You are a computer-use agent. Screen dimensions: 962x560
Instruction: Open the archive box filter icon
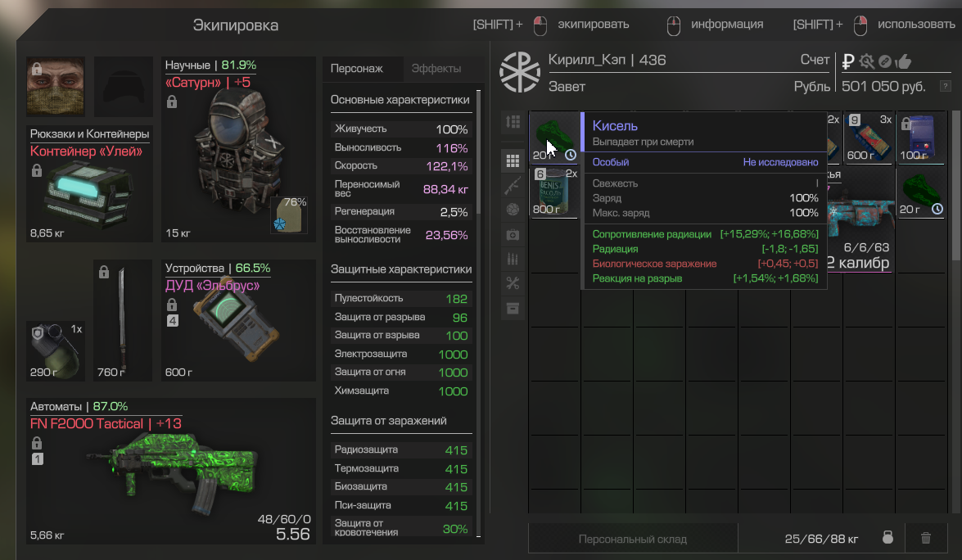tap(513, 308)
